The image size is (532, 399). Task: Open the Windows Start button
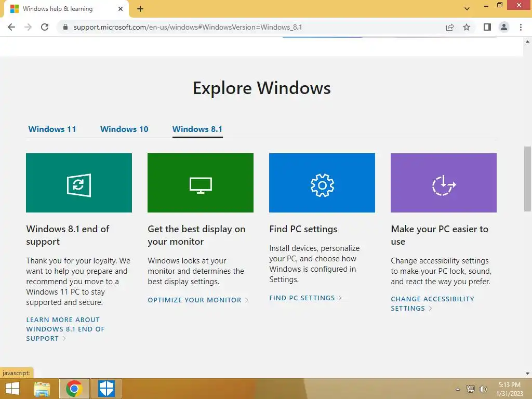pyautogui.click(x=12, y=389)
